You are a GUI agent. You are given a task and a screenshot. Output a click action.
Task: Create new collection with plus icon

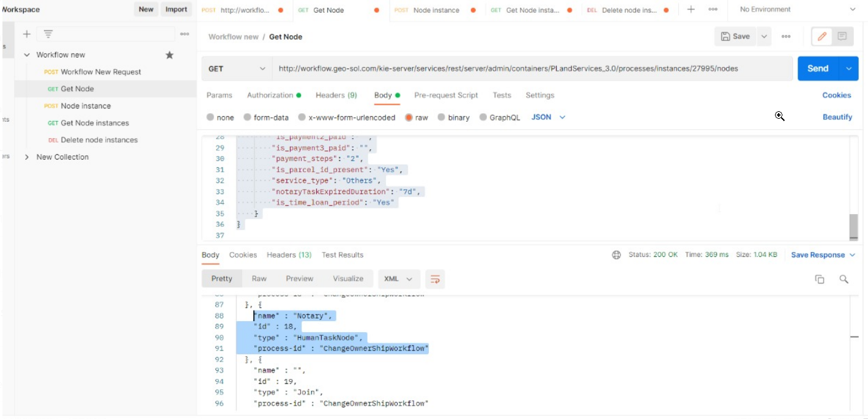pos(26,34)
